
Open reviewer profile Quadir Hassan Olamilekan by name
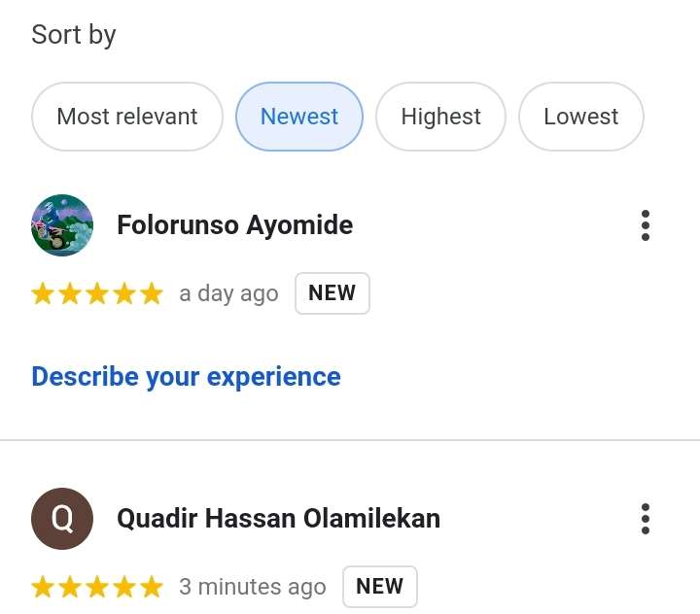click(279, 519)
